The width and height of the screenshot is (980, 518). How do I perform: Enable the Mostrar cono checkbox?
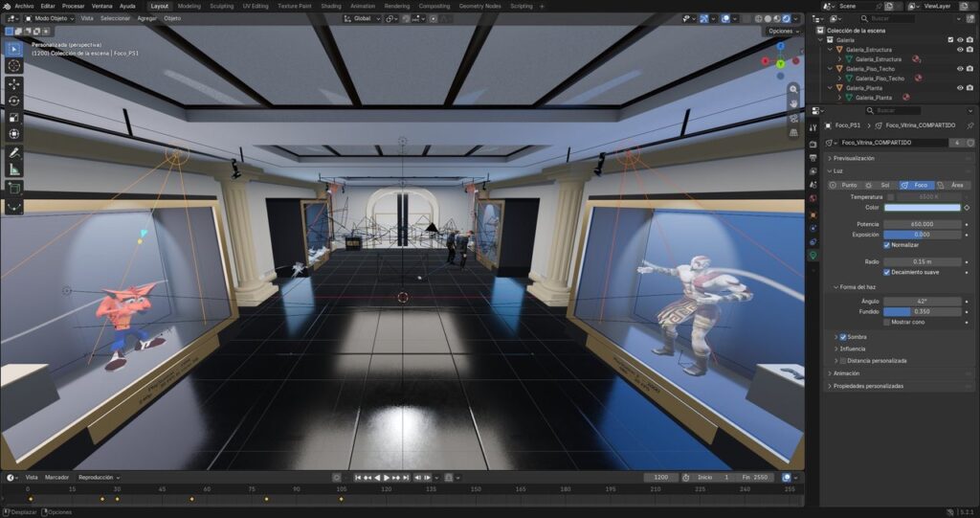pos(887,322)
